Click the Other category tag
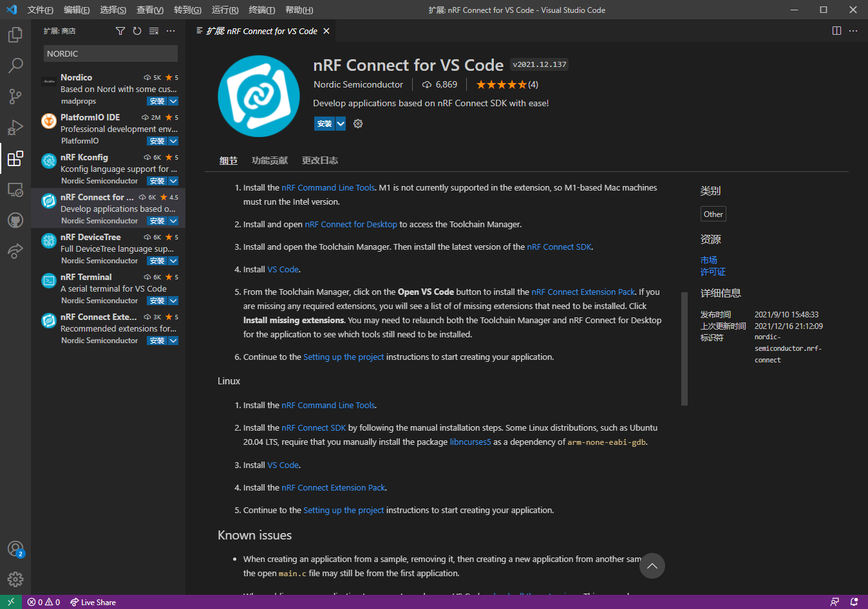 pos(713,214)
